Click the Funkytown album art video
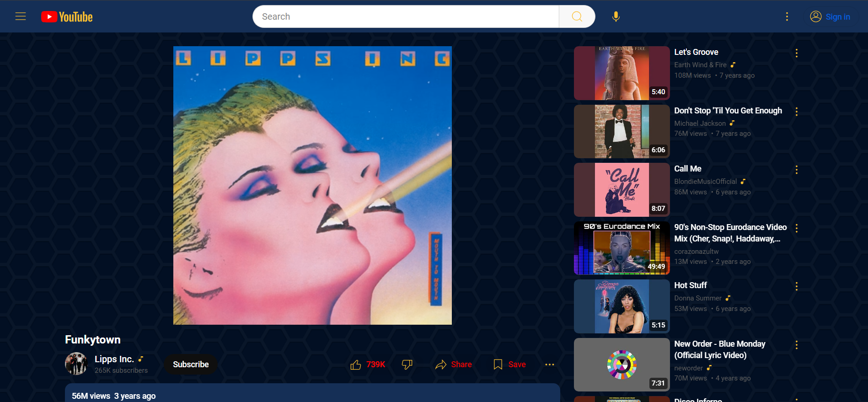 tap(312, 185)
